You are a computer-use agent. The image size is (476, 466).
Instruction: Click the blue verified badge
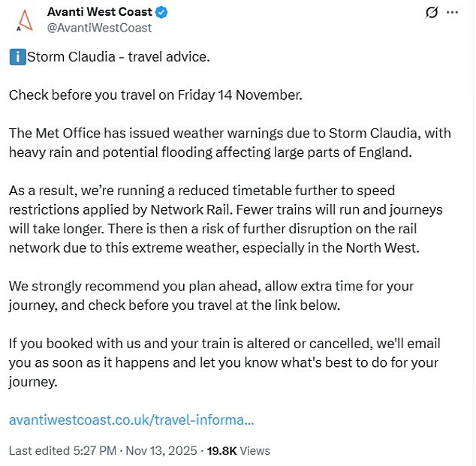coord(161,12)
